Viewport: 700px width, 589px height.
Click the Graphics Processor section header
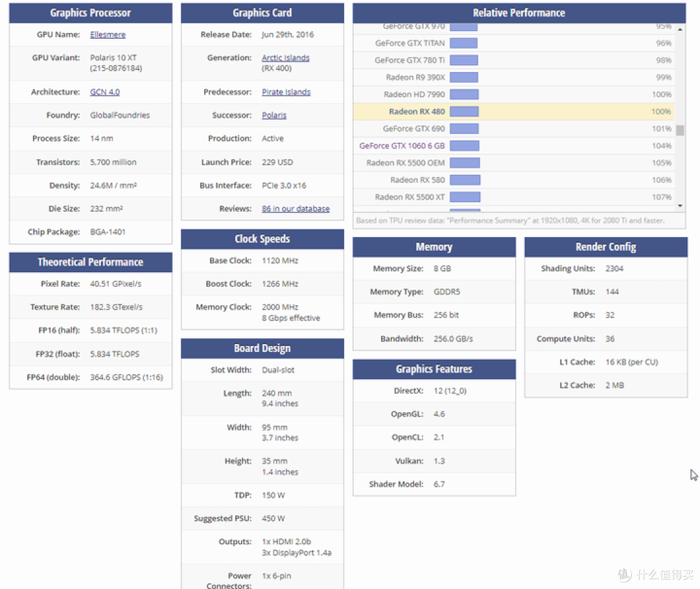91,13
